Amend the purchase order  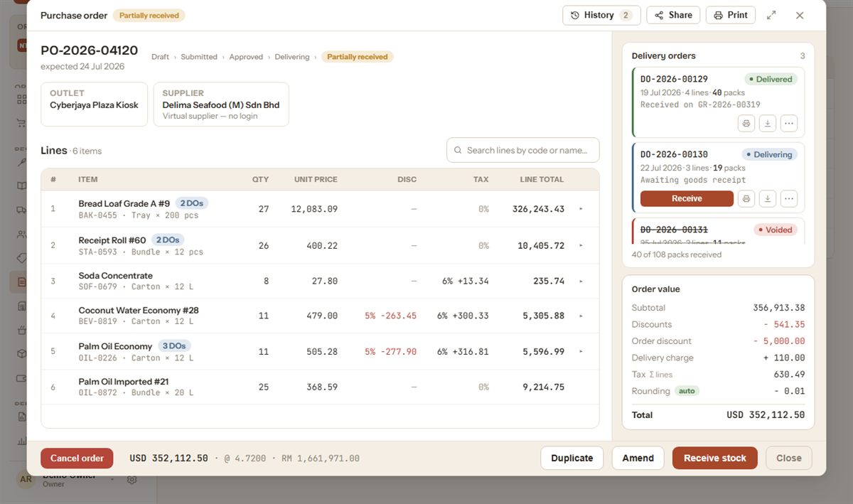(638, 459)
